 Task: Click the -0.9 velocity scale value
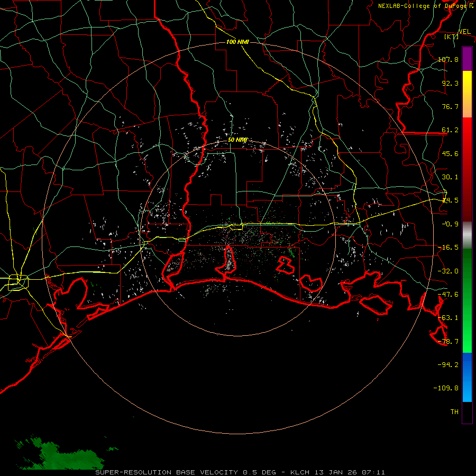coord(450,224)
